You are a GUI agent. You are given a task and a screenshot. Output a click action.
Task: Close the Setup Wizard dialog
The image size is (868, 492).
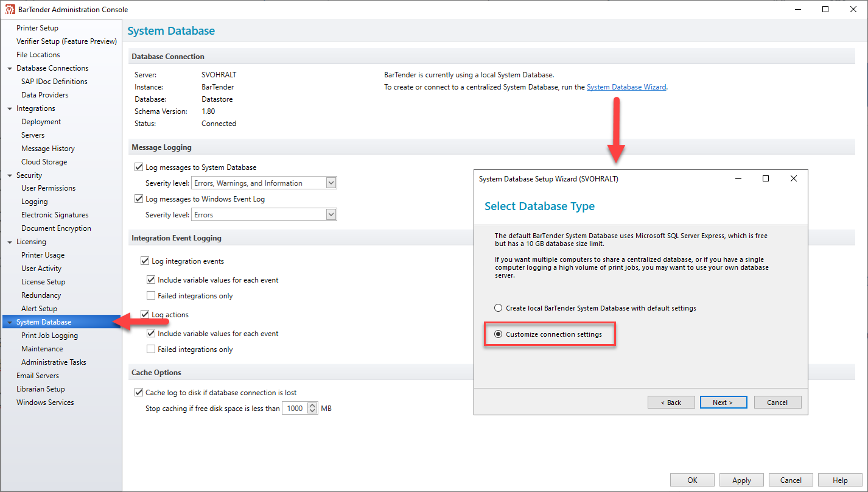coord(794,178)
